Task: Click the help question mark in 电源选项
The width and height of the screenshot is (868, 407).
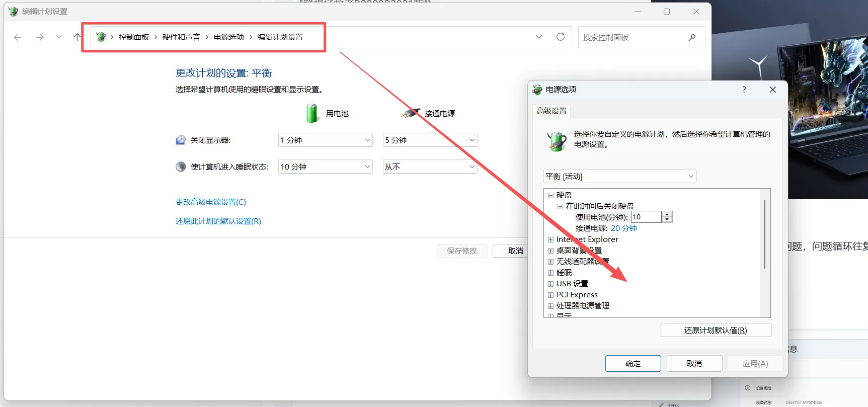Action: coord(744,90)
